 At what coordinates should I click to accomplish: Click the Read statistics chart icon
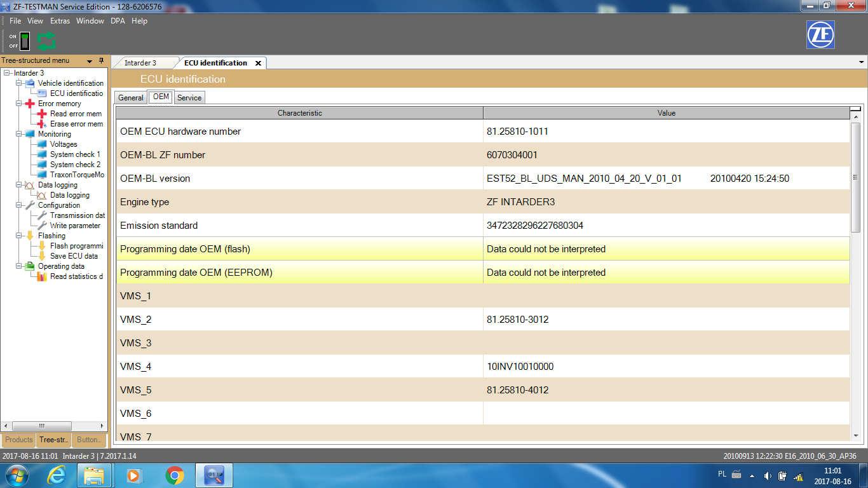pyautogui.click(x=42, y=276)
